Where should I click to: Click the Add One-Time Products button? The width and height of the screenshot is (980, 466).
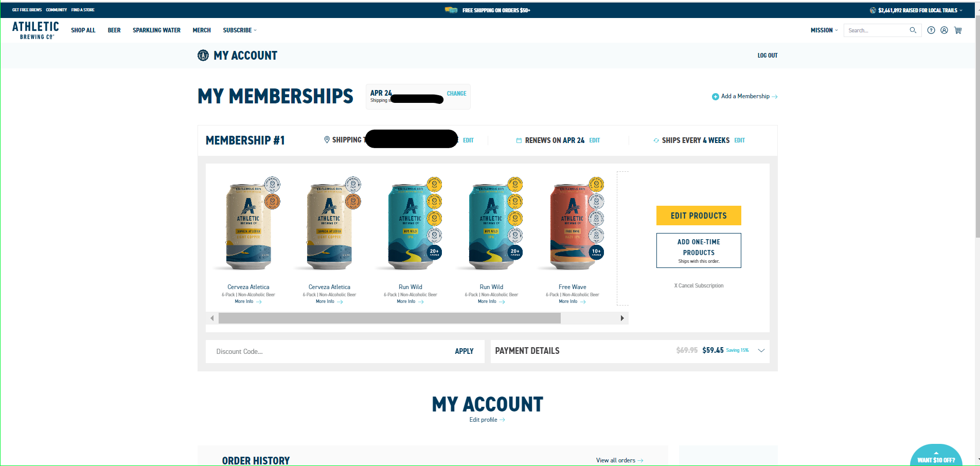point(699,250)
